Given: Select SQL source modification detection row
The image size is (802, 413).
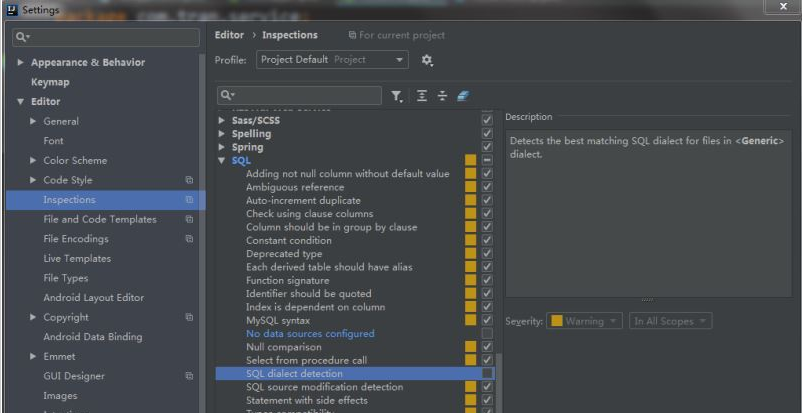Looking at the screenshot, I should point(355,387).
